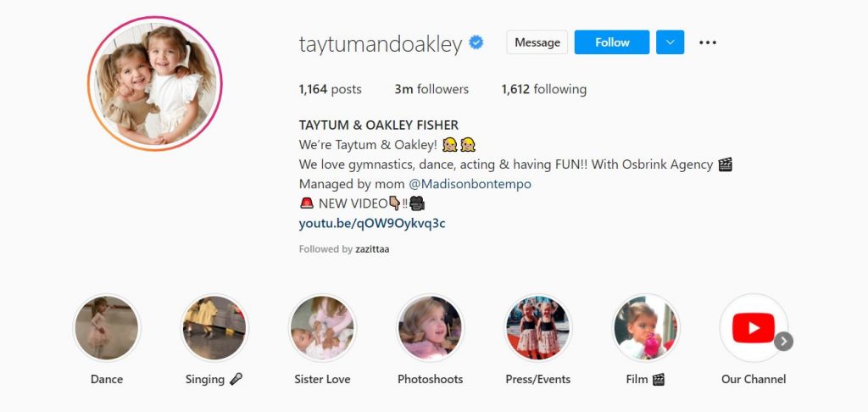The image size is (868, 412).
Task: Open the profile picture story
Action: (155, 84)
